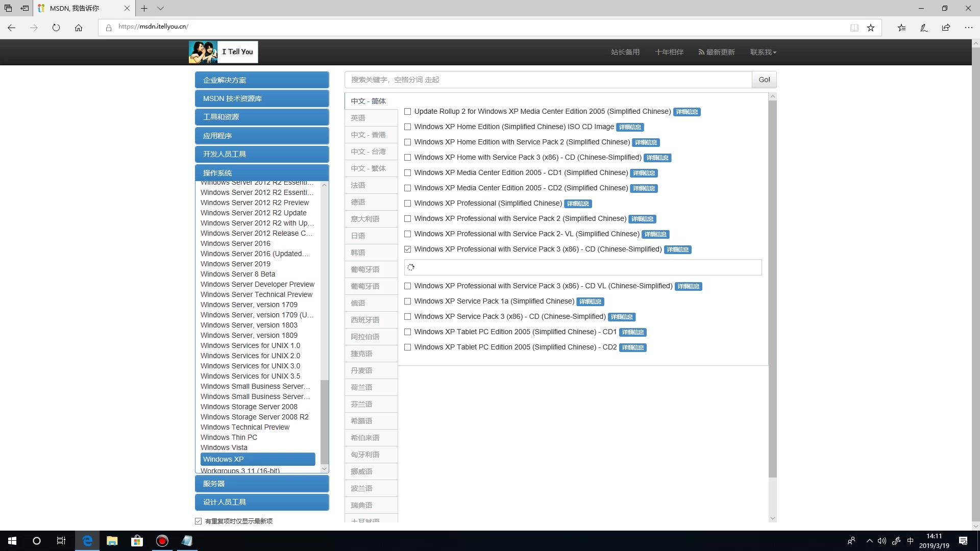Image resolution: width=980 pixels, height=551 pixels.
Task: Expand the 设计人员工具 category panel
Action: 262,502
